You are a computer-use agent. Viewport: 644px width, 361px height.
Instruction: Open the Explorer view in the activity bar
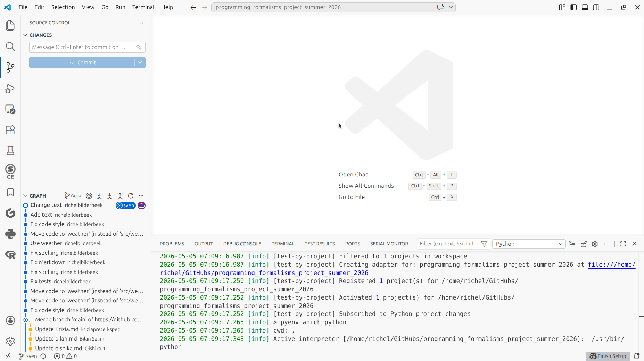[x=10, y=26]
